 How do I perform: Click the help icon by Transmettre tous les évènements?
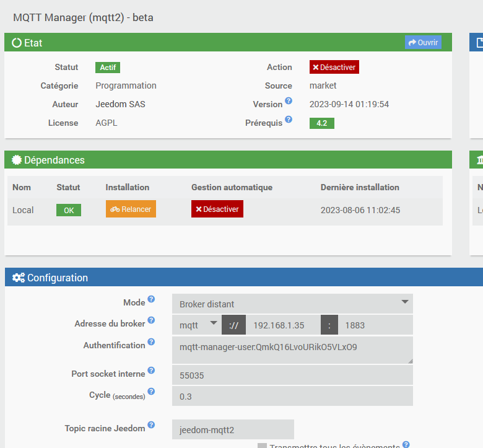click(x=406, y=444)
